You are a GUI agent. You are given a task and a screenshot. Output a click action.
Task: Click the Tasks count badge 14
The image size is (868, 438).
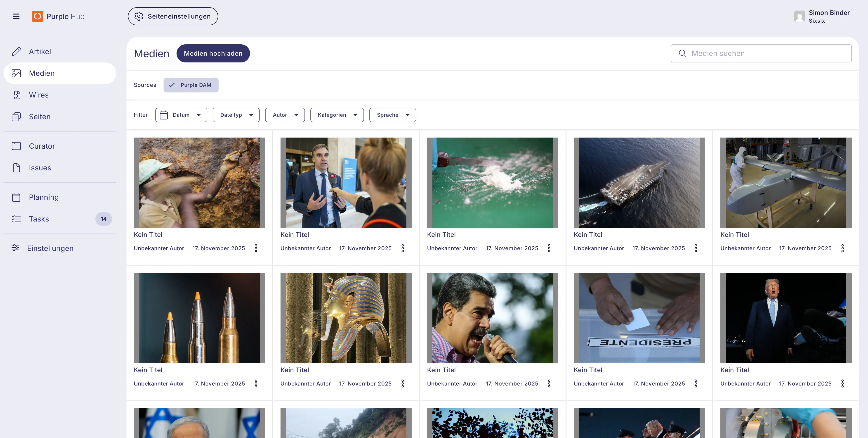coord(104,219)
